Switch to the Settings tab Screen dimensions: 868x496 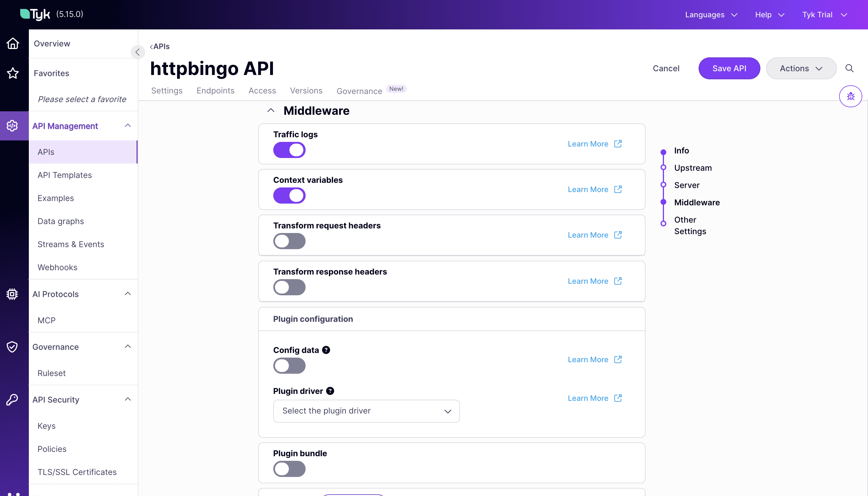[167, 91]
